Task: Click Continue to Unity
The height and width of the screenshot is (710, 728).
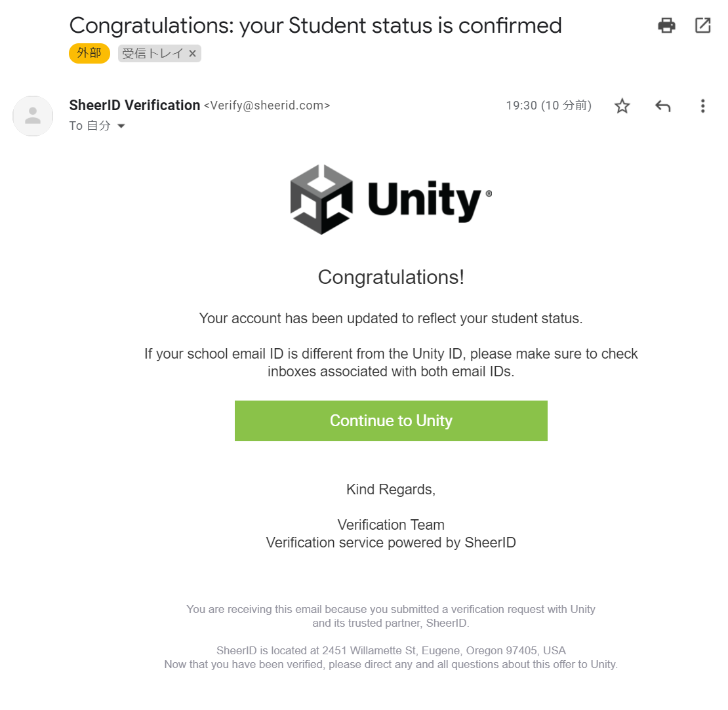Action: (391, 420)
